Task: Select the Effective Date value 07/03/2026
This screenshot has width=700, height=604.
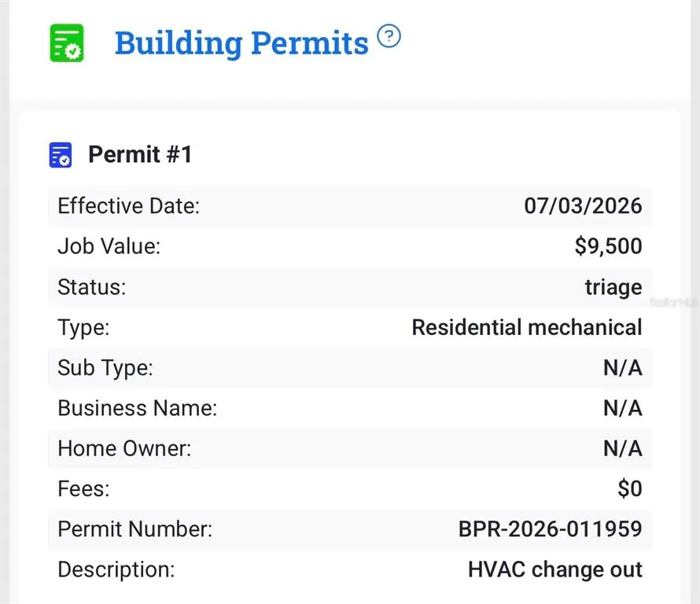Action: [x=583, y=206]
